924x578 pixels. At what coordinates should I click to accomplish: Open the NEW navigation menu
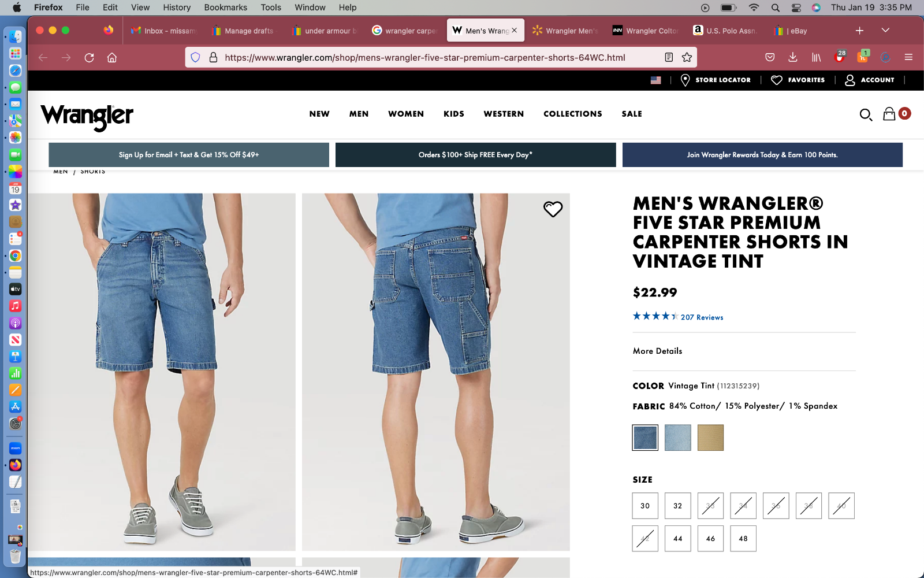319,114
